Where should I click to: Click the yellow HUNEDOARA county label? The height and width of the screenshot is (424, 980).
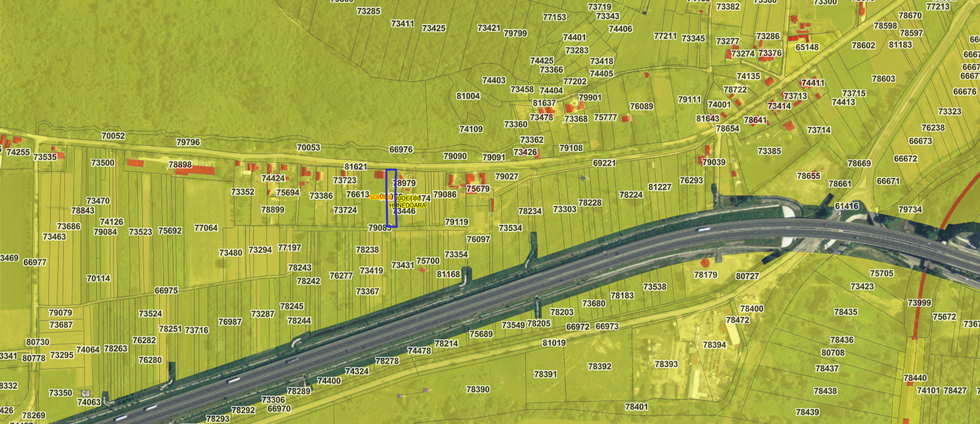click(x=407, y=205)
